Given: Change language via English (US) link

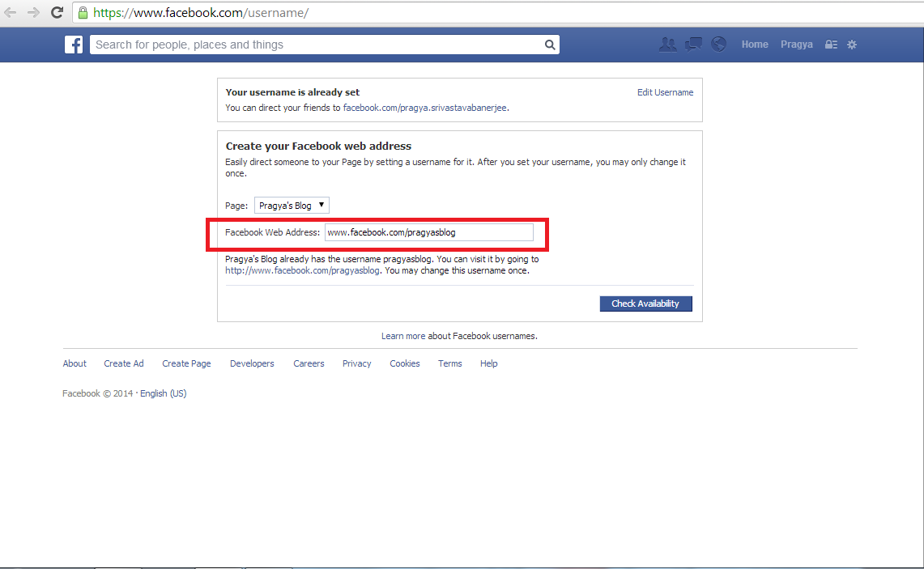Looking at the screenshot, I should point(164,393).
